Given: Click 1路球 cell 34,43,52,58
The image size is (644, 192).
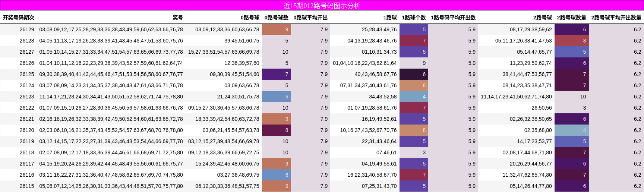Looking at the screenshot, I should click(x=383, y=97).
